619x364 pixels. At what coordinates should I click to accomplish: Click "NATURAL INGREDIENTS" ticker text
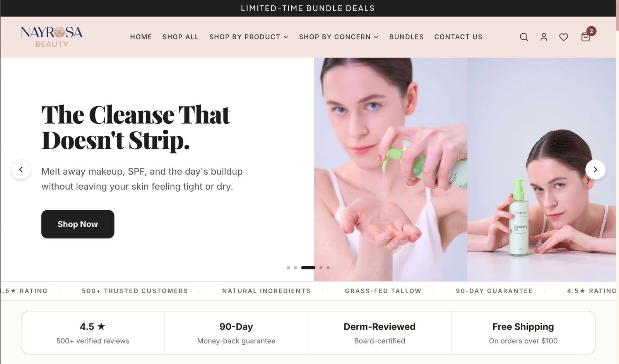(x=266, y=291)
